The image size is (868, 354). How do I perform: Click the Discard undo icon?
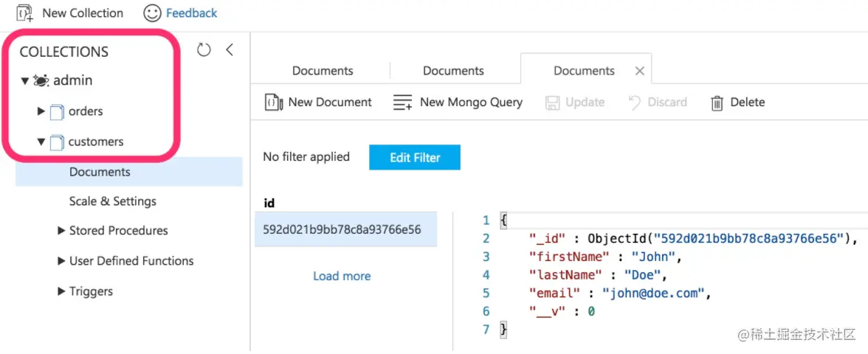635,103
